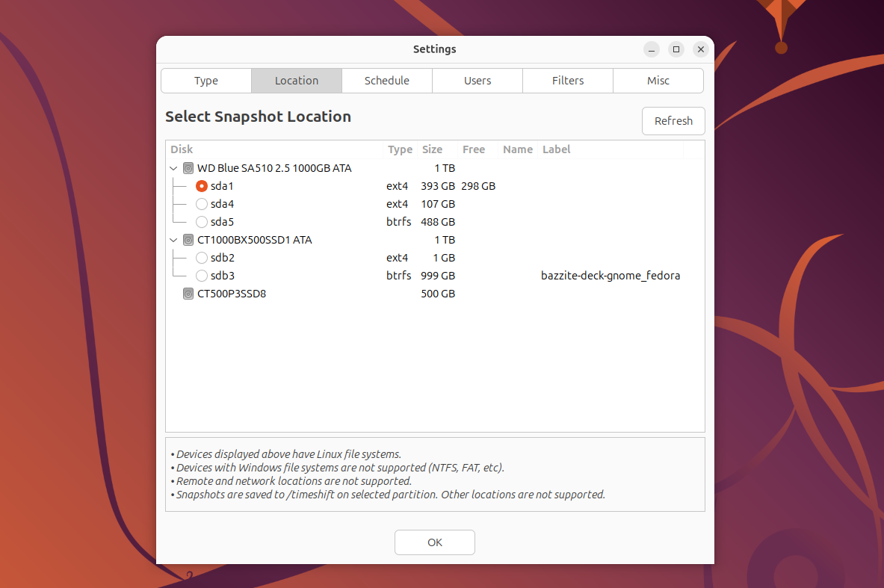
Task: Choose sdb3 partition radio button
Action: 201,276
